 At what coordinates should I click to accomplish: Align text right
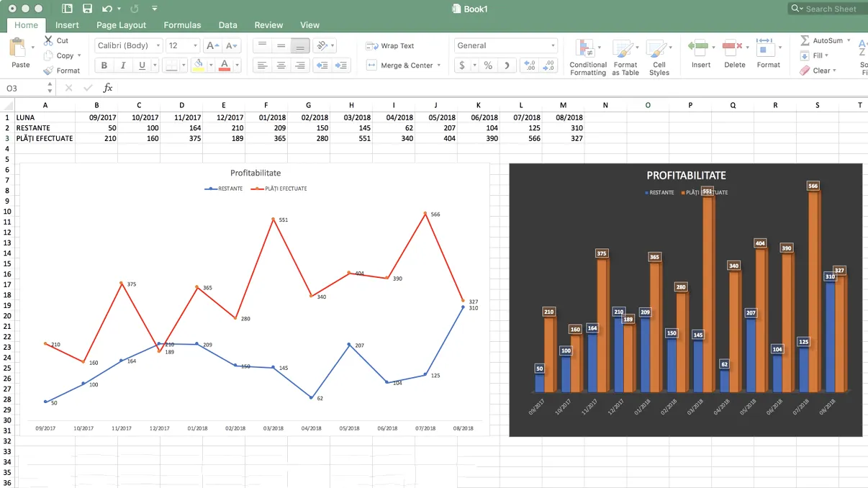pyautogui.click(x=300, y=65)
